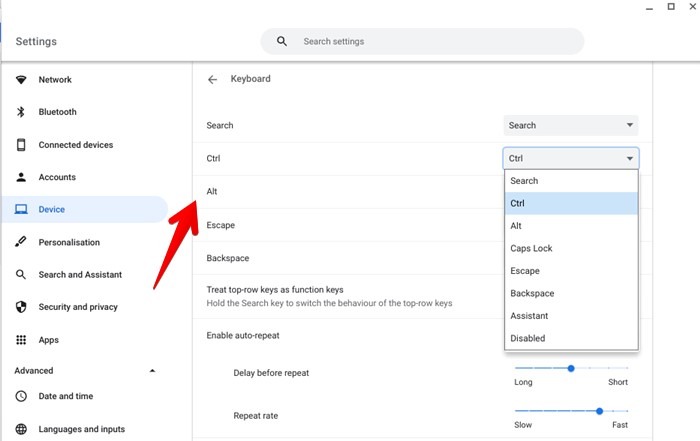Open the Network settings section
The height and width of the screenshot is (441, 700).
pos(55,80)
